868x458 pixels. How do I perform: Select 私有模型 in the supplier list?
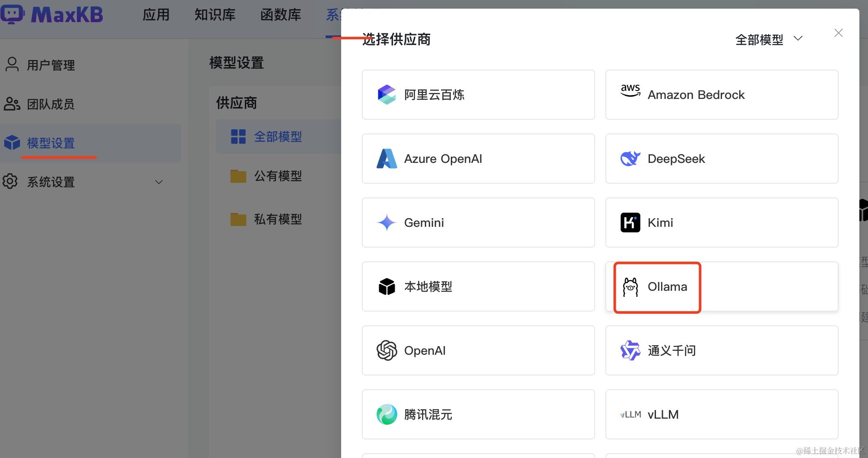pyautogui.click(x=279, y=219)
